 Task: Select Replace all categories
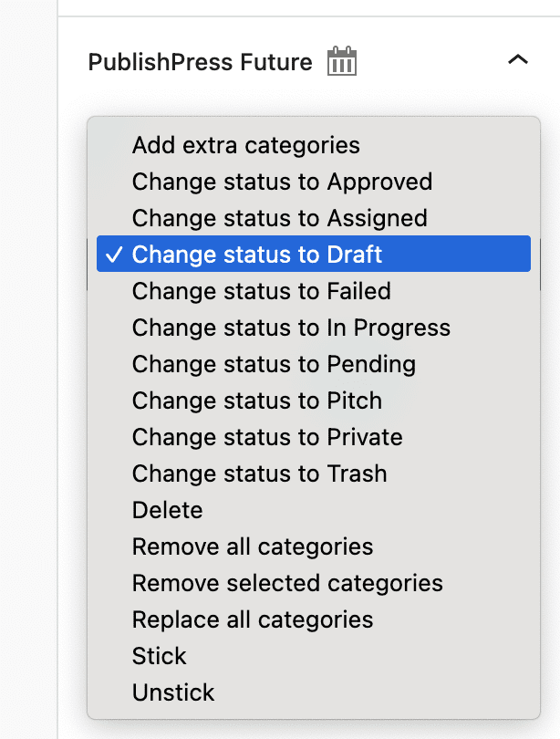pyautogui.click(x=253, y=619)
